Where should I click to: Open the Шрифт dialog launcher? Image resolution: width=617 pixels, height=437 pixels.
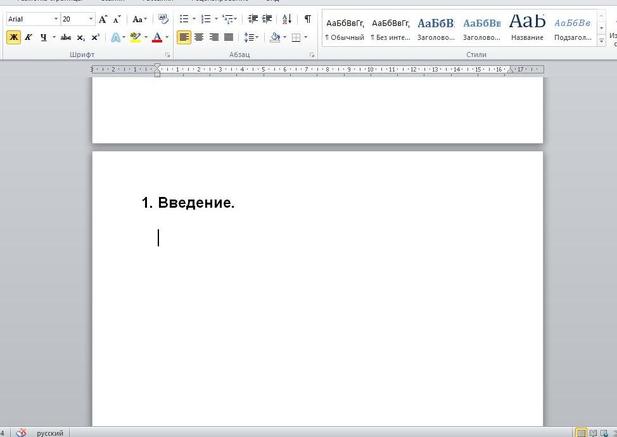click(168, 55)
